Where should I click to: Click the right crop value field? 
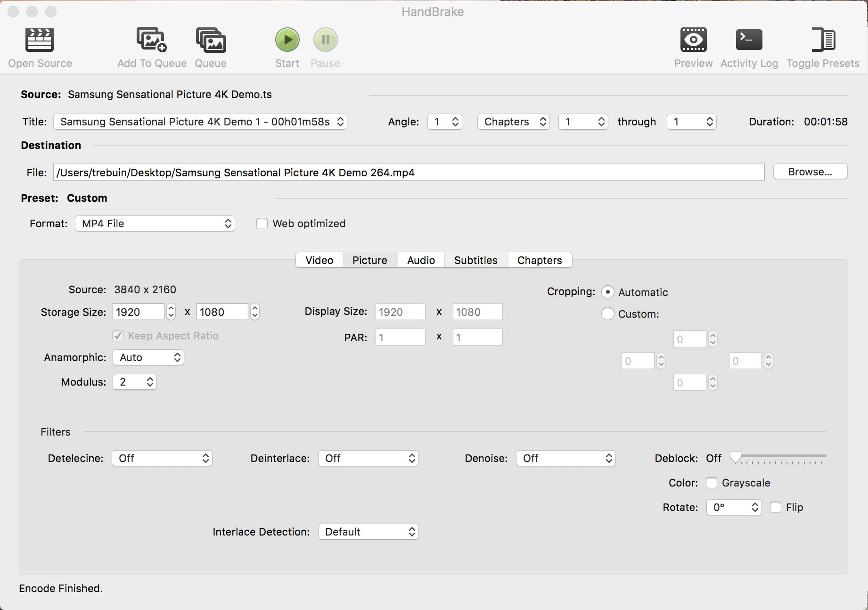click(745, 361)
